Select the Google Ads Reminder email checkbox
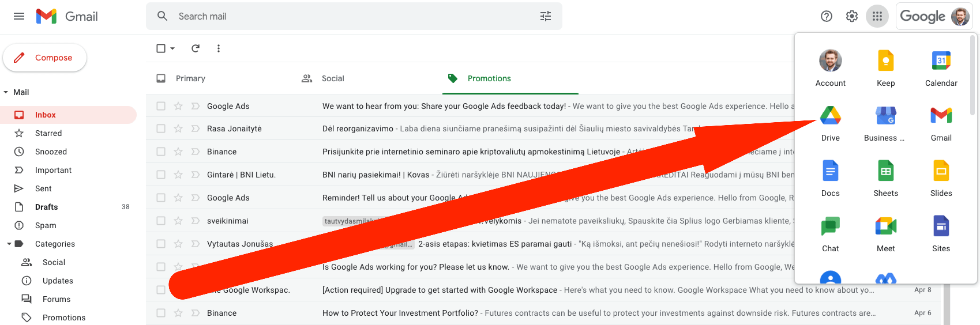The height and width of the screenshot is (325, 980). click(161, 198)
